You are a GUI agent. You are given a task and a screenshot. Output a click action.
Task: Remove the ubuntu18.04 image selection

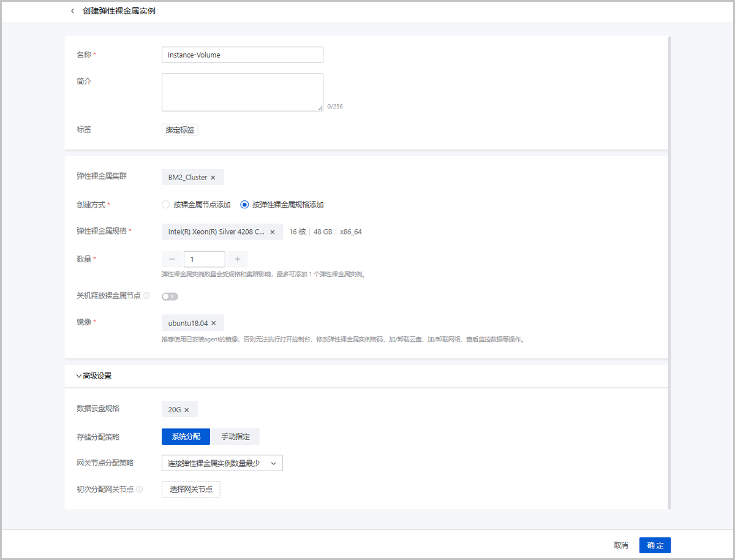click(x=214, y=323)
